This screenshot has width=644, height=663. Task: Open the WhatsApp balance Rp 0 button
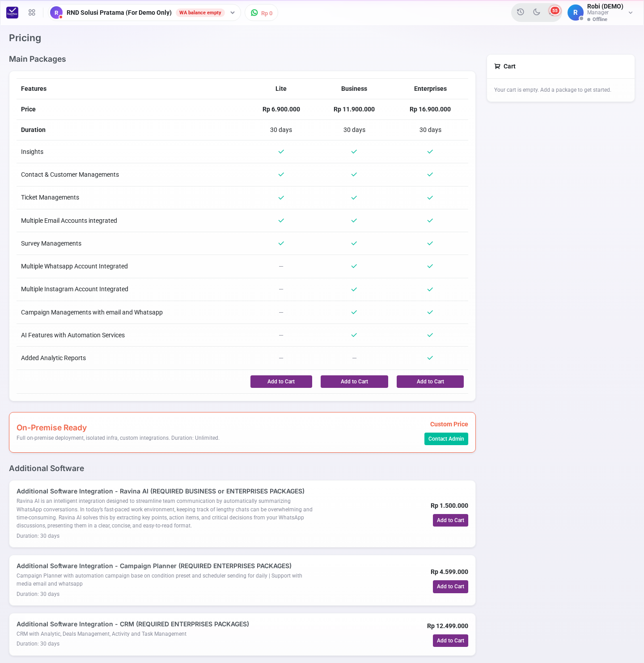point(262,13)
